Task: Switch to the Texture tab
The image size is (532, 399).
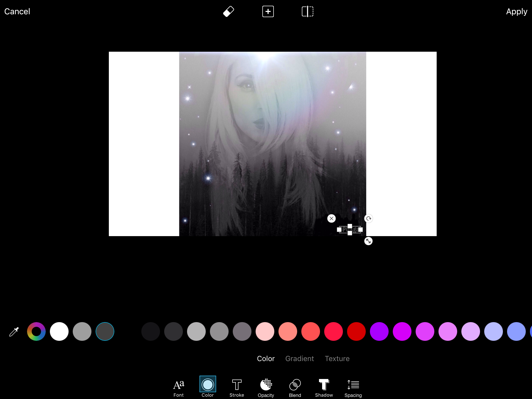Action: click(x=337, y=358)
